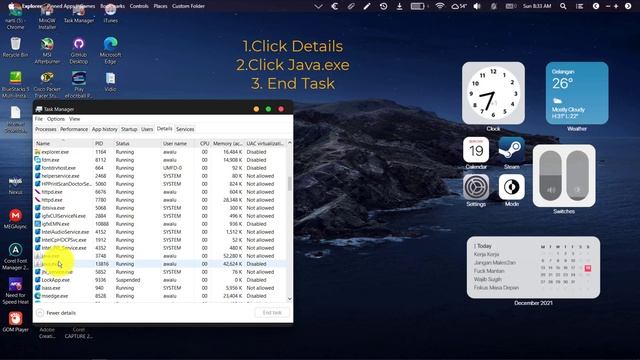
Task: Collapse Task Manager with the Fewer details chevron
Action: point(40,313)
